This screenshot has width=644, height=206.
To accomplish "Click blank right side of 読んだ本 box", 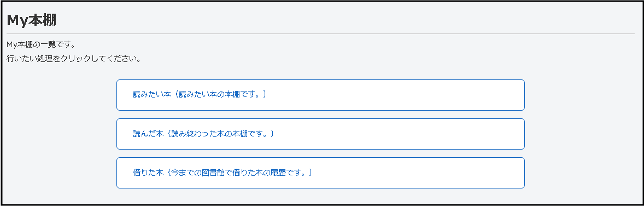I will 411,134.
